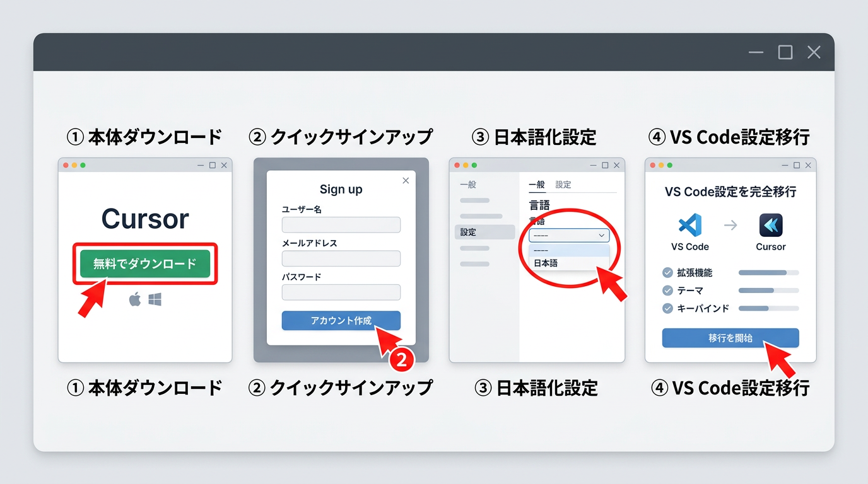Click the Cursor app icon in the migration panel
The height and width of the screenshot is (484, 868).
770,223
